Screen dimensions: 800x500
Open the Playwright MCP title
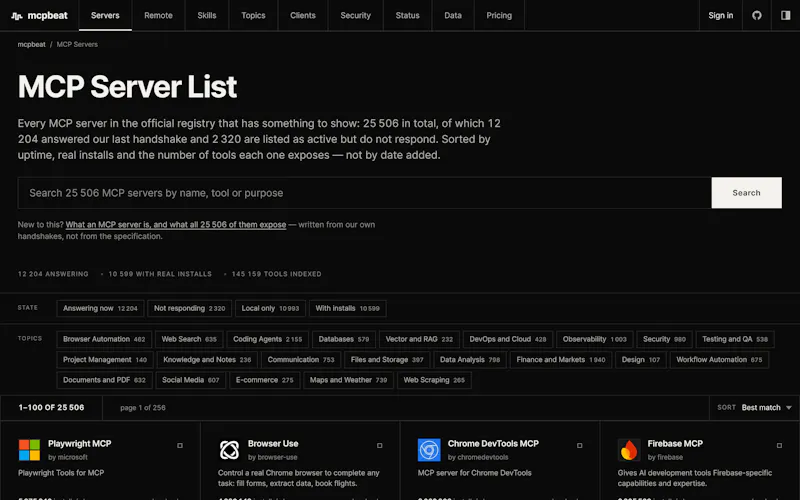point(80,444)
